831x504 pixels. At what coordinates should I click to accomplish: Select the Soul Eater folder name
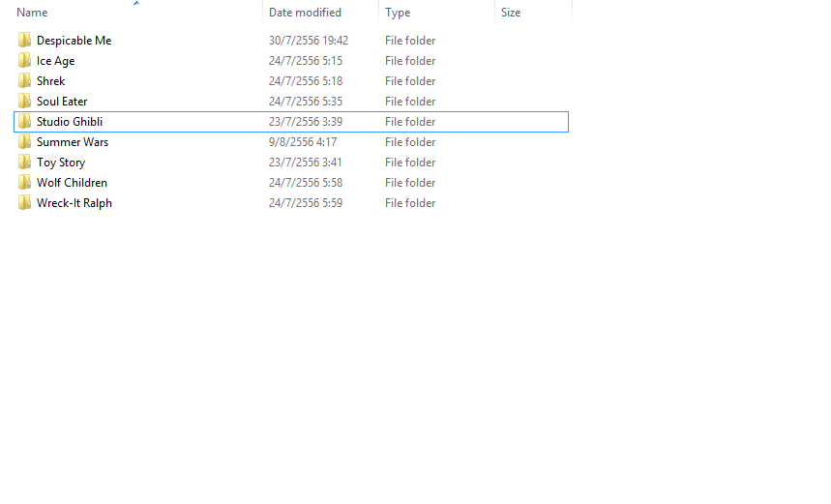click(62, 102)
